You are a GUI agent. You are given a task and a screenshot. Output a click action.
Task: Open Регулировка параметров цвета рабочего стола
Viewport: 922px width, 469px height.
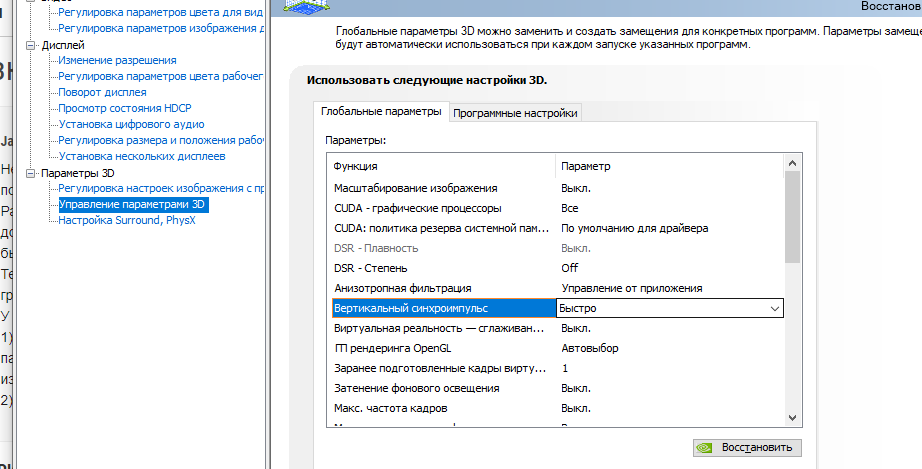coord(161,76)
